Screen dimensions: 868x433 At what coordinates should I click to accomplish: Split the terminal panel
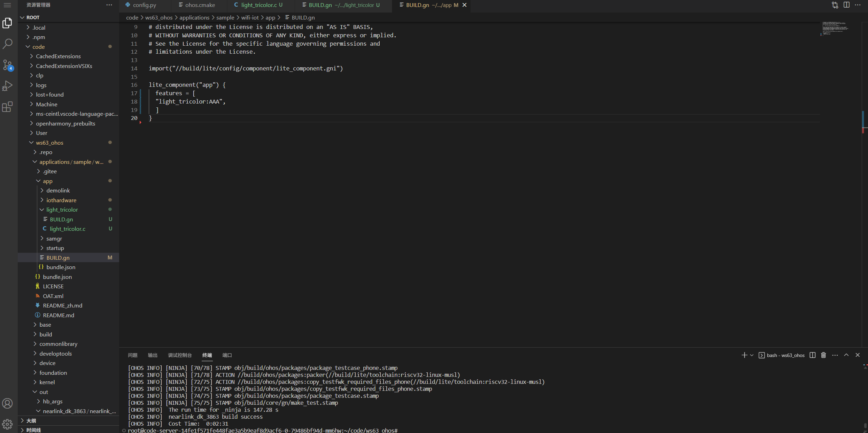coord(812,355)
